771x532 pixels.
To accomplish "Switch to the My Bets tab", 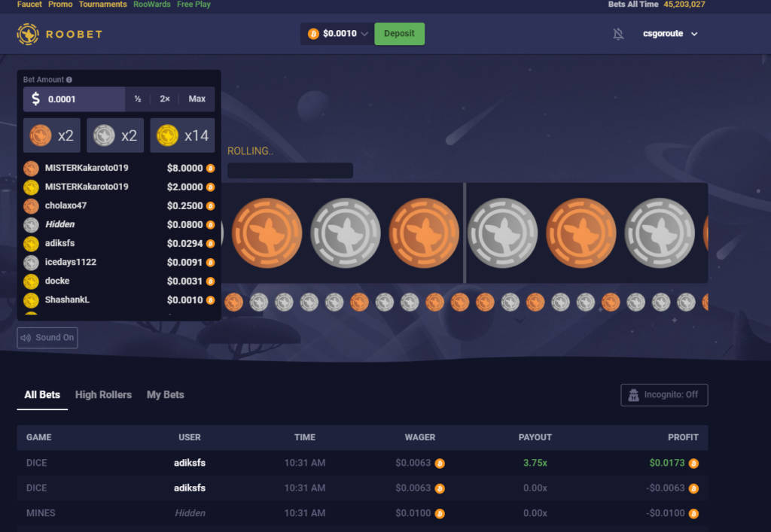I will pos(165,395).
